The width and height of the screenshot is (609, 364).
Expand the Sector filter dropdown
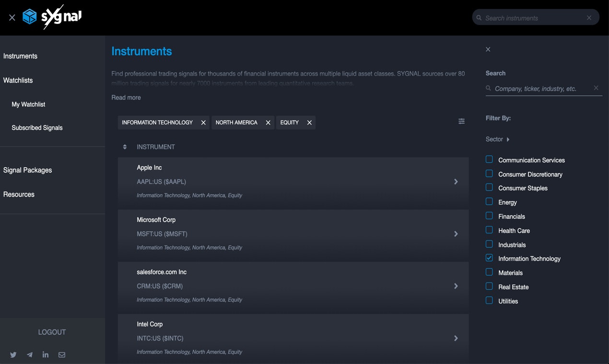[498, 139]
